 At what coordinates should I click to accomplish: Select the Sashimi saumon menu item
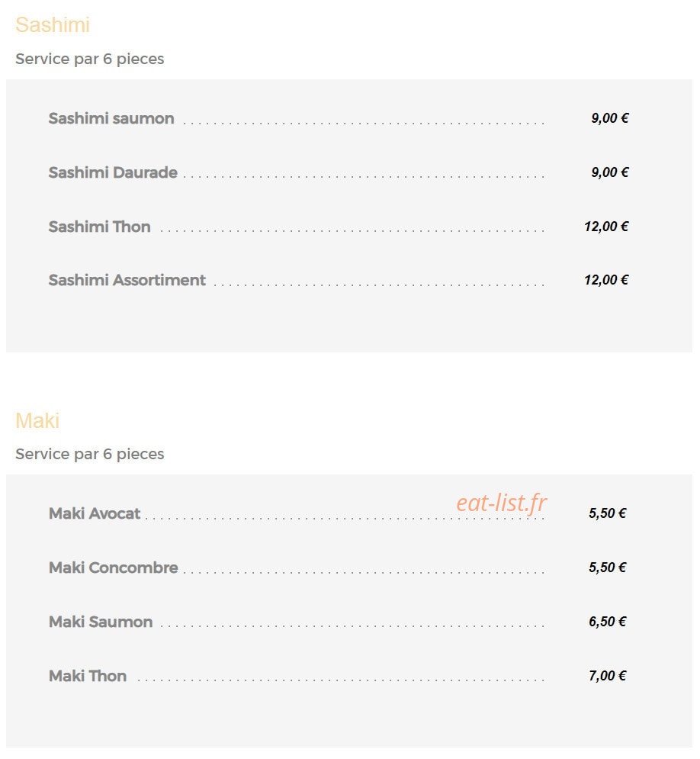111,118
